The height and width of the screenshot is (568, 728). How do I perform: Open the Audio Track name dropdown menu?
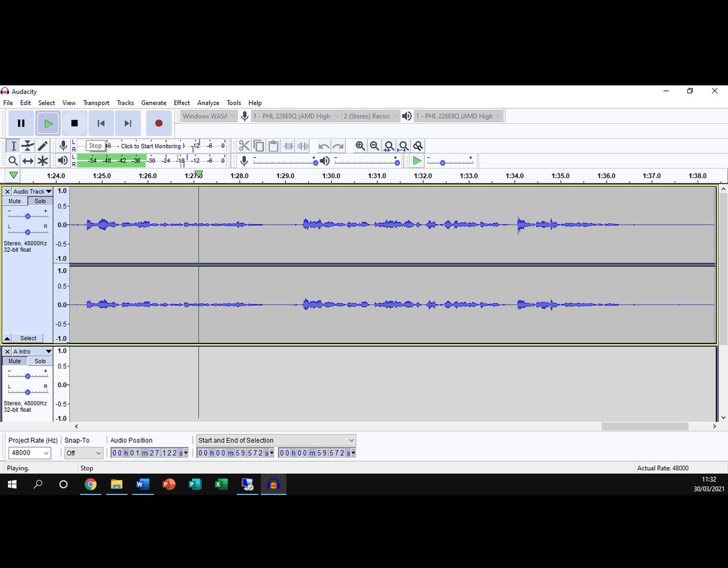32,191
